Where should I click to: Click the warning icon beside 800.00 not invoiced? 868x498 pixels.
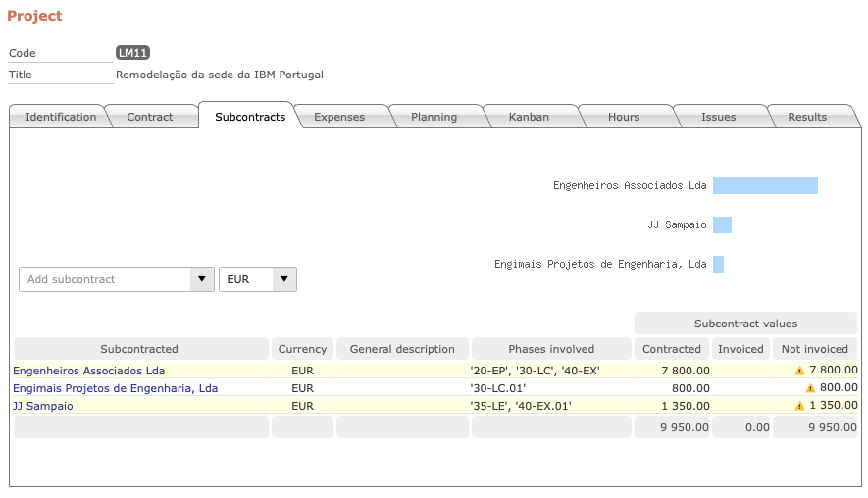tap(810, 388)
